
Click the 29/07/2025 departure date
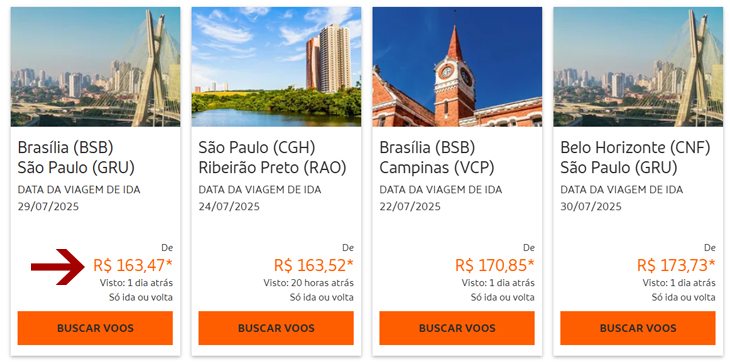coord(48,206)
